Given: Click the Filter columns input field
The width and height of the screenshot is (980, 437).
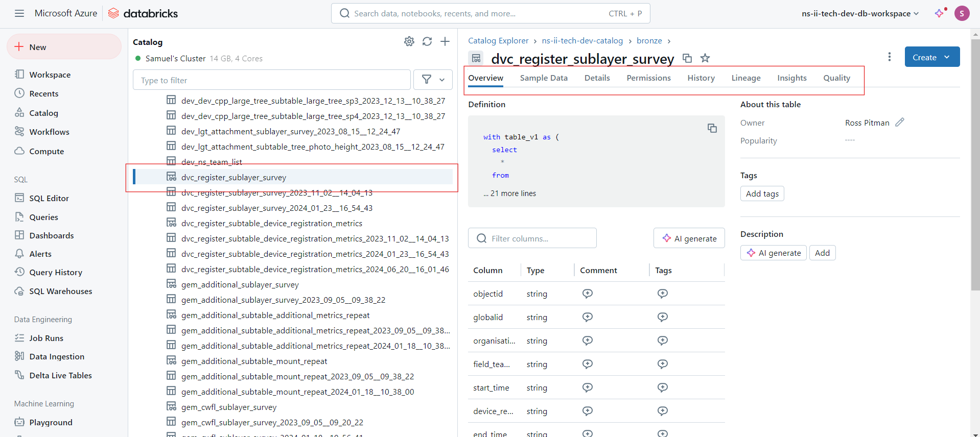Looking at the screenshot, I should pos(532,238).
